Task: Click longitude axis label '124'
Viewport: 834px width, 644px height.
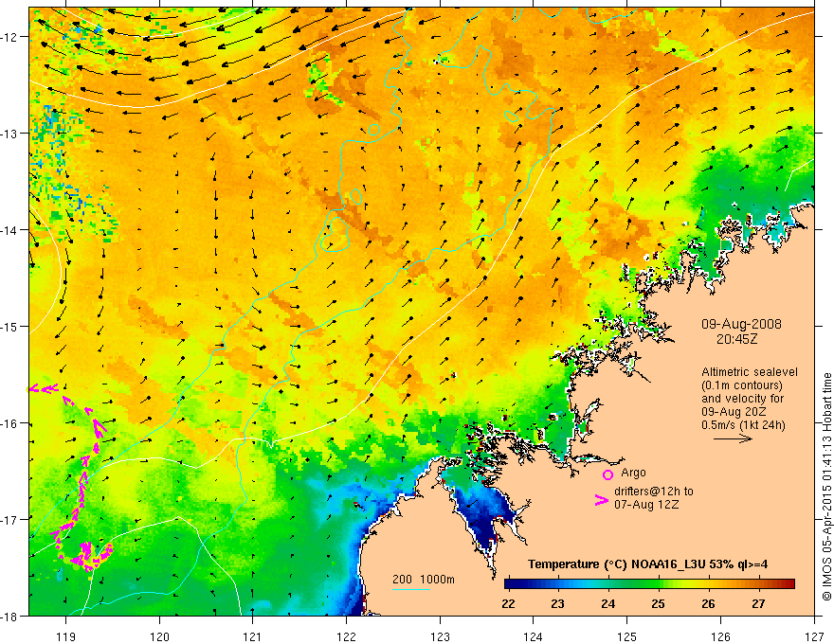Action: 533,636
